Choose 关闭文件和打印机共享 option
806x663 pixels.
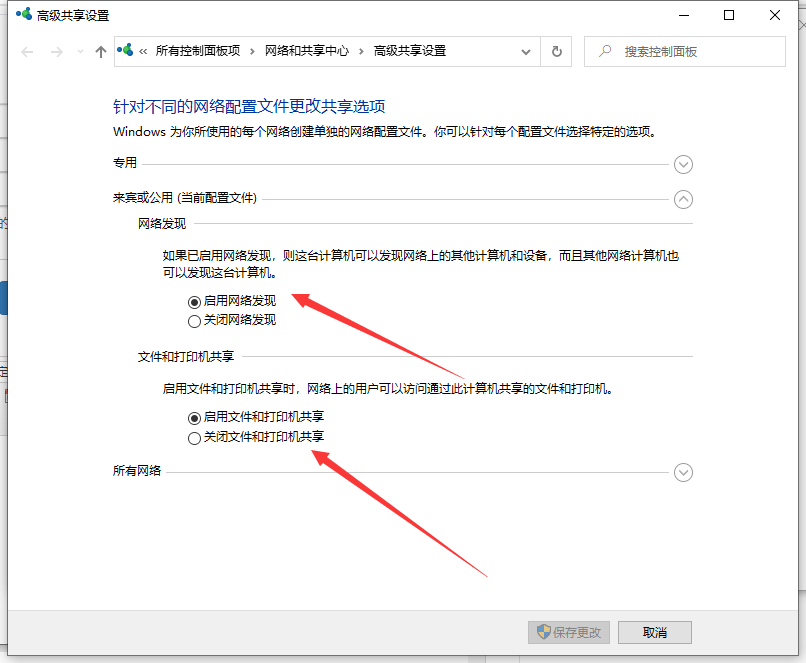point(194,438)
